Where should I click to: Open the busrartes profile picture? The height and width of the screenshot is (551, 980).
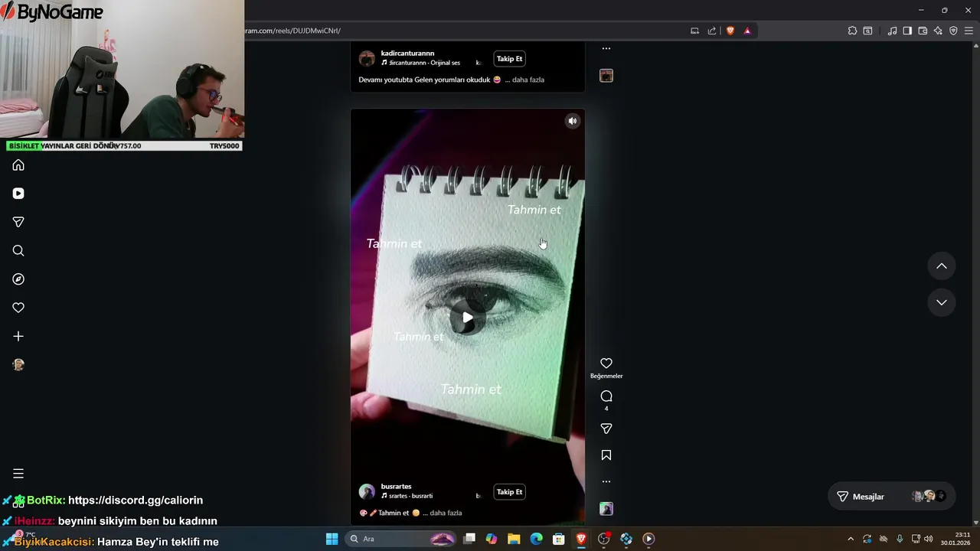pos(367,491)
